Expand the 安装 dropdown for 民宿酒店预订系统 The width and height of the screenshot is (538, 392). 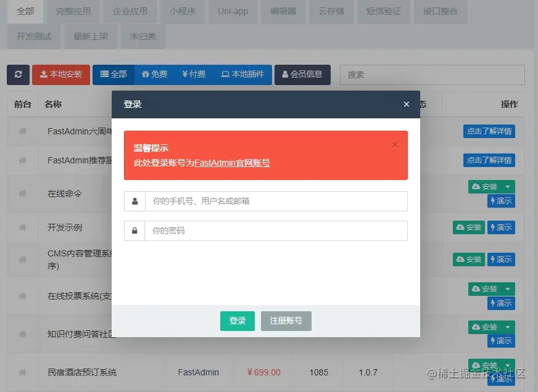click(x=507, y=365)
